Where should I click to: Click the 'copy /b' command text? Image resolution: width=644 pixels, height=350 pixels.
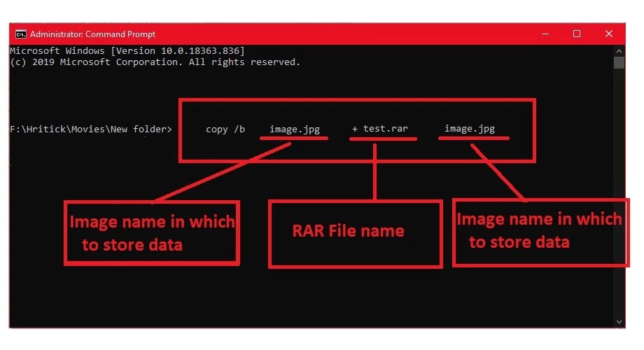(x=225, y=129)
